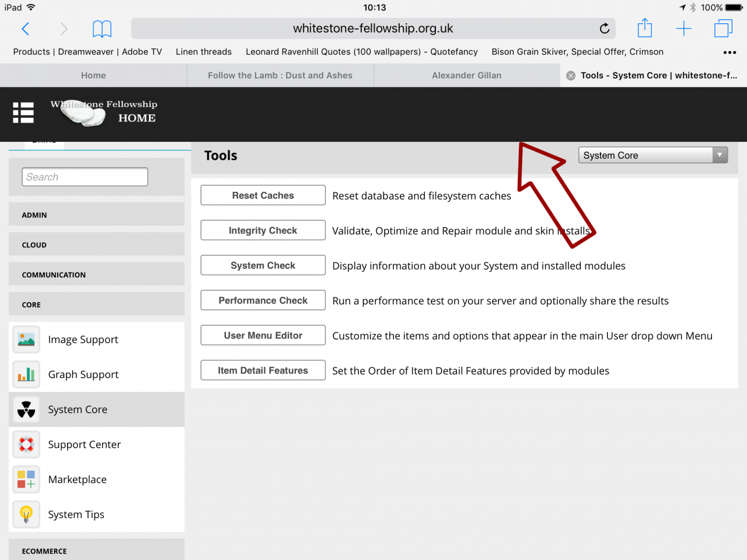Show all tabs overview icon
747x560 pixels.
point(723,28)
